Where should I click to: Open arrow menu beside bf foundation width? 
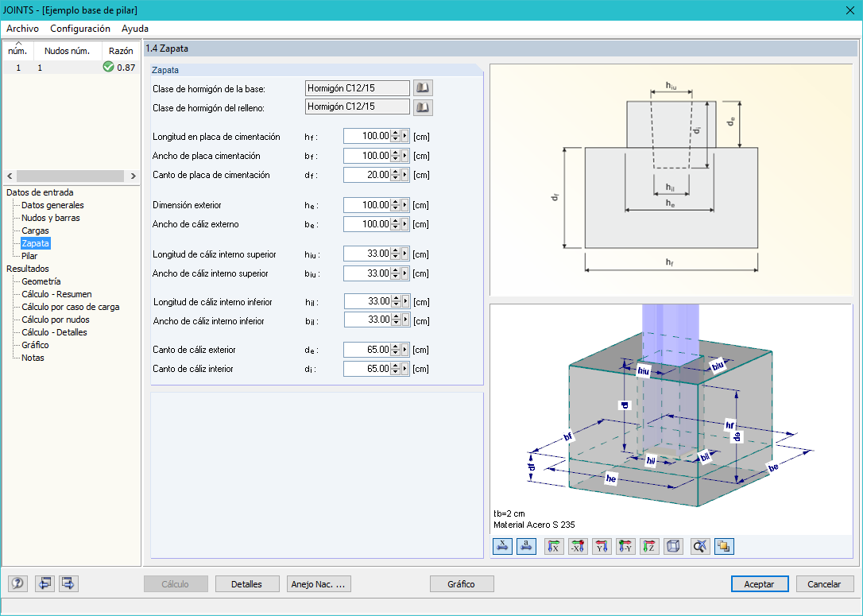click(x=405, y=156)
